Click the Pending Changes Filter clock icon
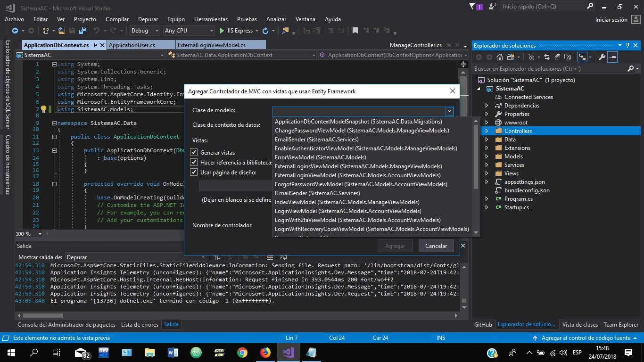This screenshot has width=644, height=362. click(x=531, y=57)
